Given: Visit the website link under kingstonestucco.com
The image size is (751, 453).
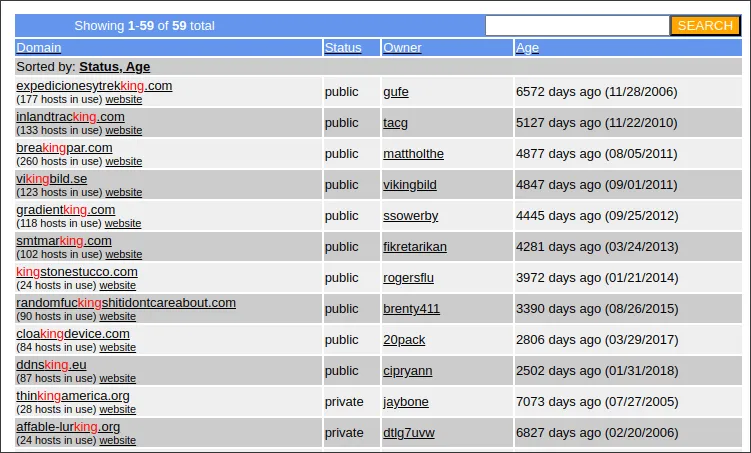Looking at the screenshot, I should (117, 285).
